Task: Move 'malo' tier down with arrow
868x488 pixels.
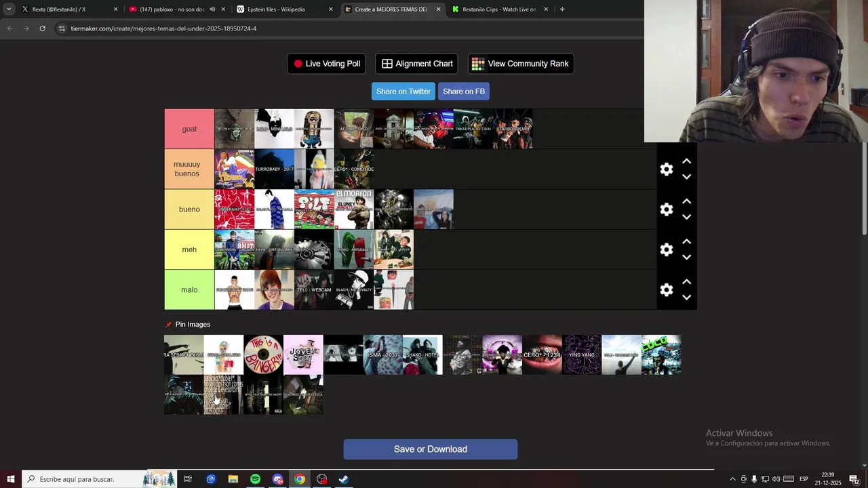Action: [x=686, y=298]
